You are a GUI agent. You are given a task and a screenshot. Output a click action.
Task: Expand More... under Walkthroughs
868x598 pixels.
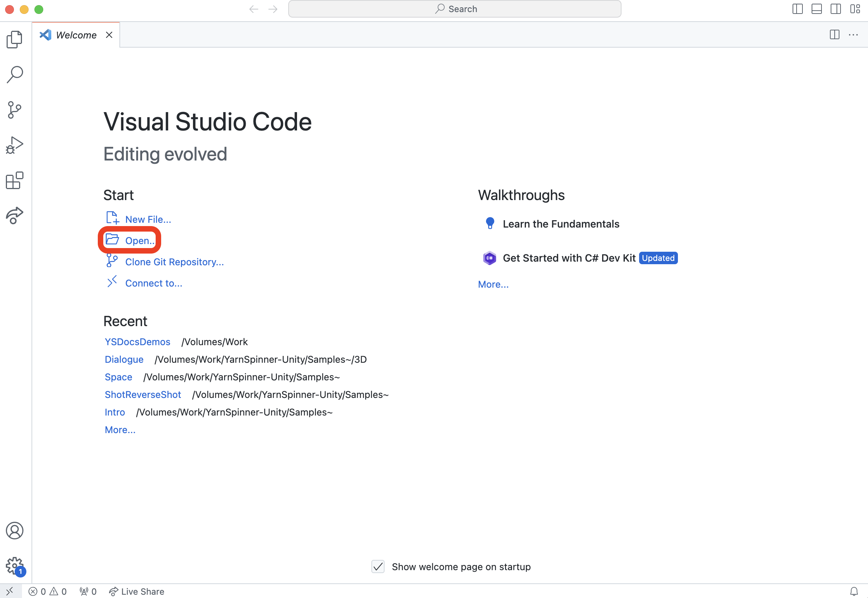pos(493,284)
